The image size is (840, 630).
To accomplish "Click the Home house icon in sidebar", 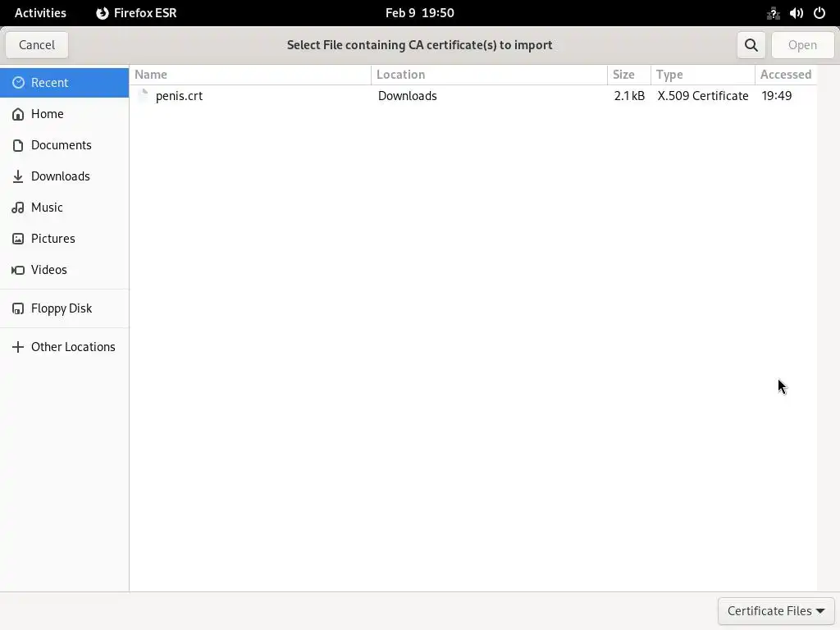I will point(18,113).
